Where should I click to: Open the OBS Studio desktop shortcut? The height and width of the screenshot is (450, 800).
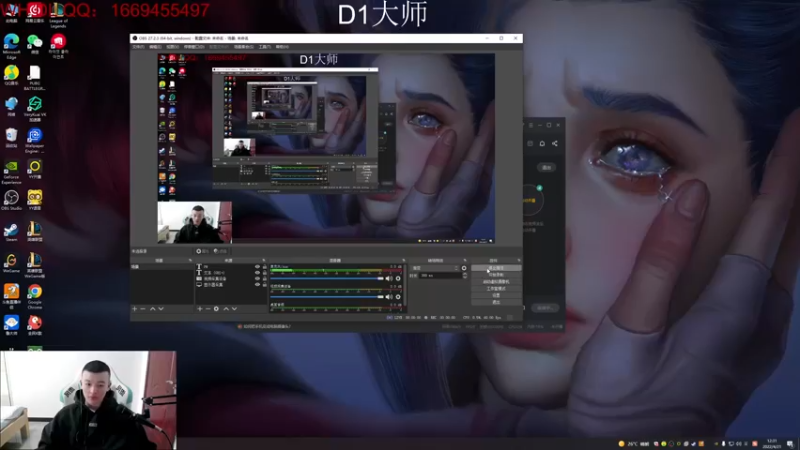(11, 200)
